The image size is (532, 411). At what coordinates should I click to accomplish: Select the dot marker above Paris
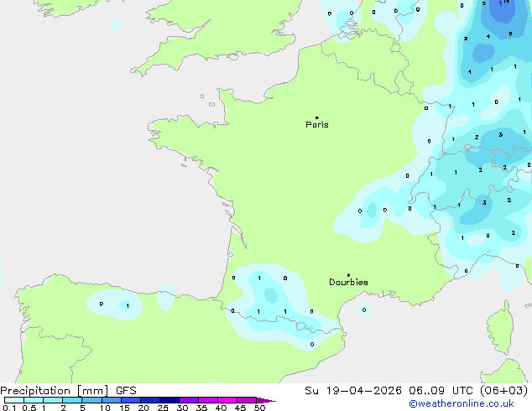(x=317, y=117)
